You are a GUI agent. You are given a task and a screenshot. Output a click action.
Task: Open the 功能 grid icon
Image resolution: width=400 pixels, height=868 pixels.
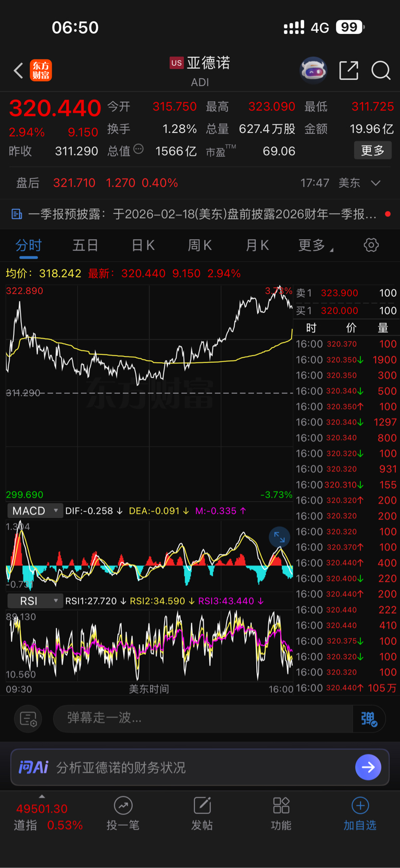(x=281, y=805)
